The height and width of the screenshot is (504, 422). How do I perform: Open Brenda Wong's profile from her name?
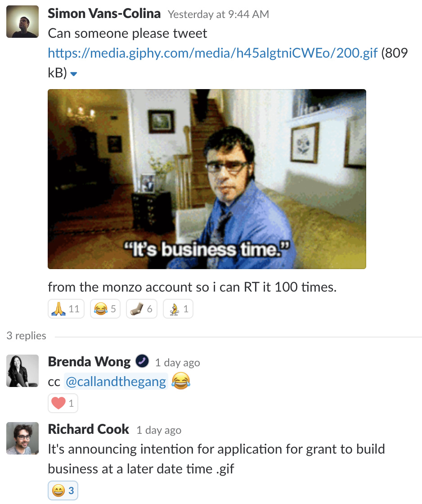pyautogui.click(x=90, y=362)
